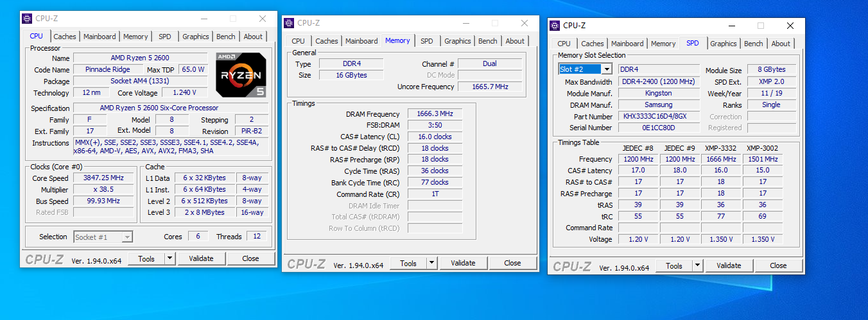Expand the Tools dropdown arrow in the middle window
This screenshot has width=868, height=320.
pos(431,263)
